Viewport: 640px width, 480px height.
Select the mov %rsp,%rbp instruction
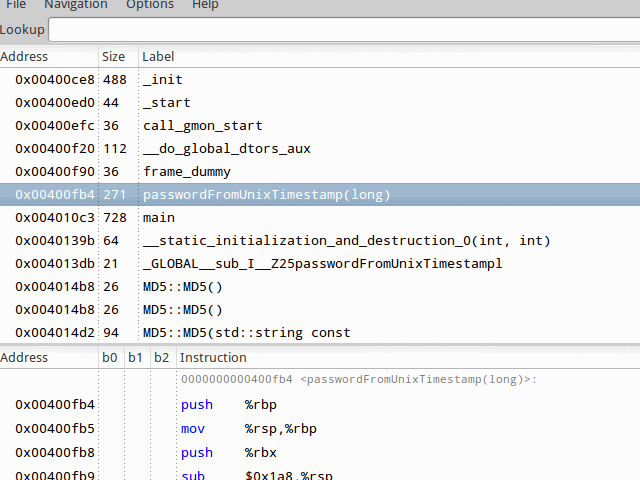coord(249,429)
